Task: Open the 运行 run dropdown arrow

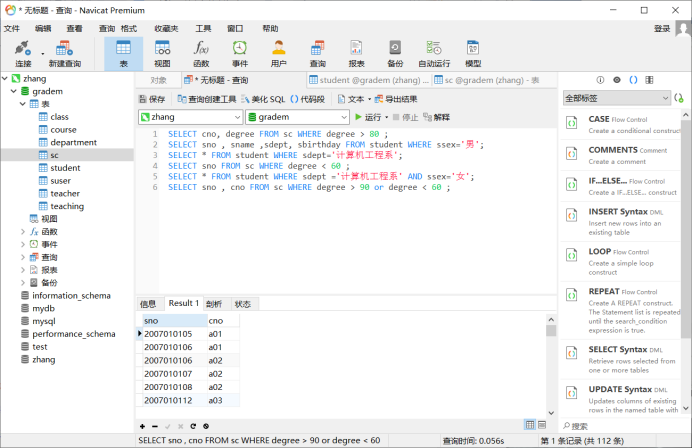Action: 387,117
